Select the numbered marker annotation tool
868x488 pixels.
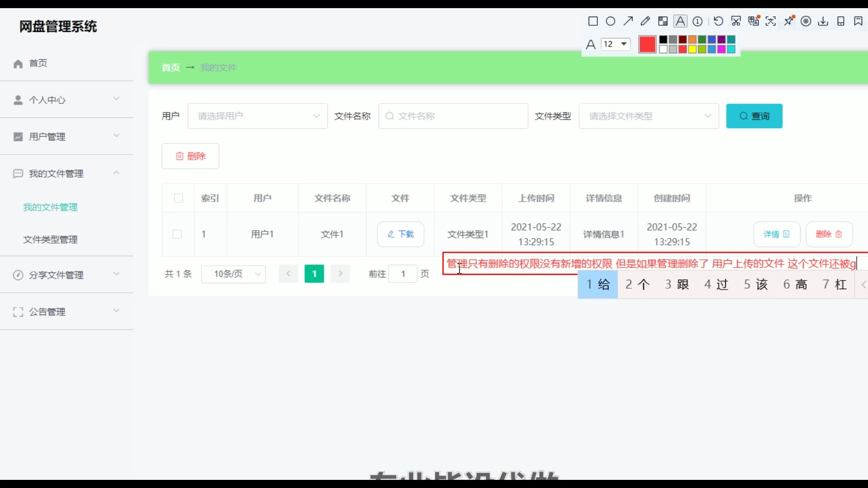(698, 21)
